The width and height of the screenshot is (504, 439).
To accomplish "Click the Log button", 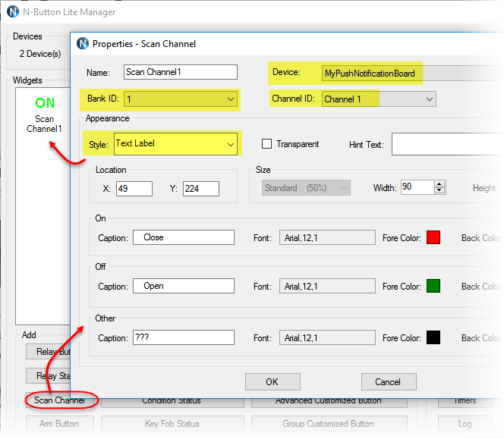I will pos(465,424).
